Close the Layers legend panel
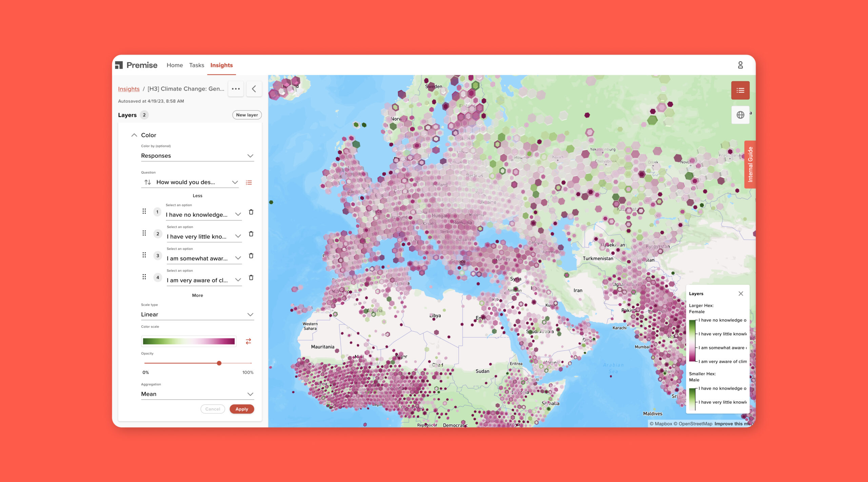The image size is (868, 482). [x=741, y=294]
